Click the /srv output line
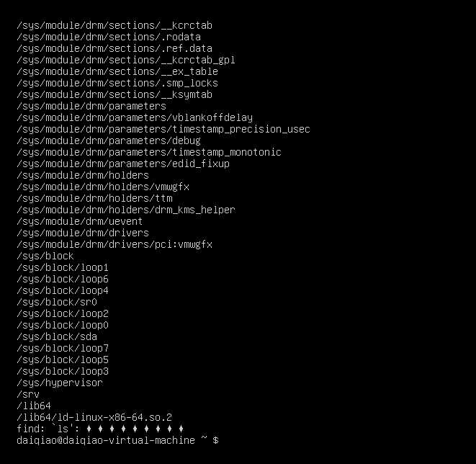 [x=28, y=395]
